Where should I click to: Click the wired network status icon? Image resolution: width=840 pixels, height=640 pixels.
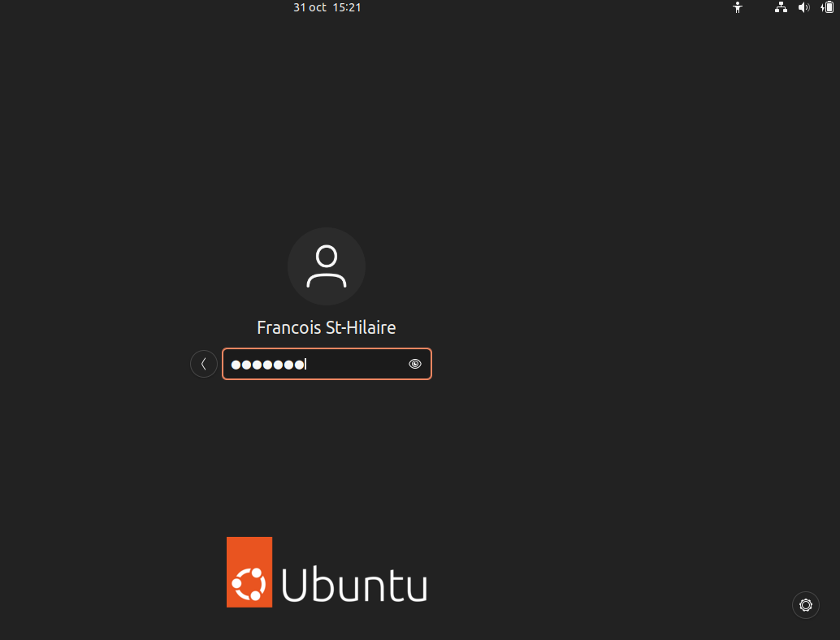coord(781,7)
